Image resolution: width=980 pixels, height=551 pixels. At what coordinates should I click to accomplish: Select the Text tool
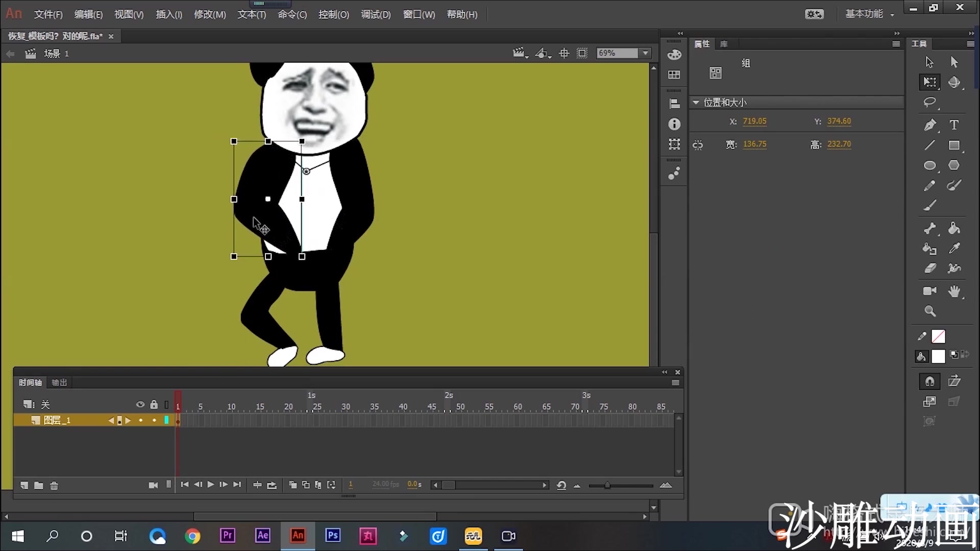pyautogui.click(x=954, y=125)
